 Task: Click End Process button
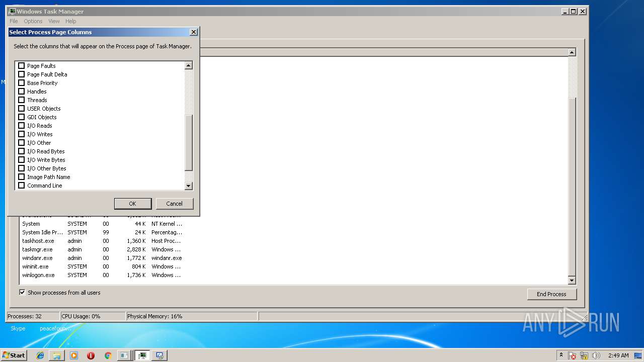coord(552,294)
